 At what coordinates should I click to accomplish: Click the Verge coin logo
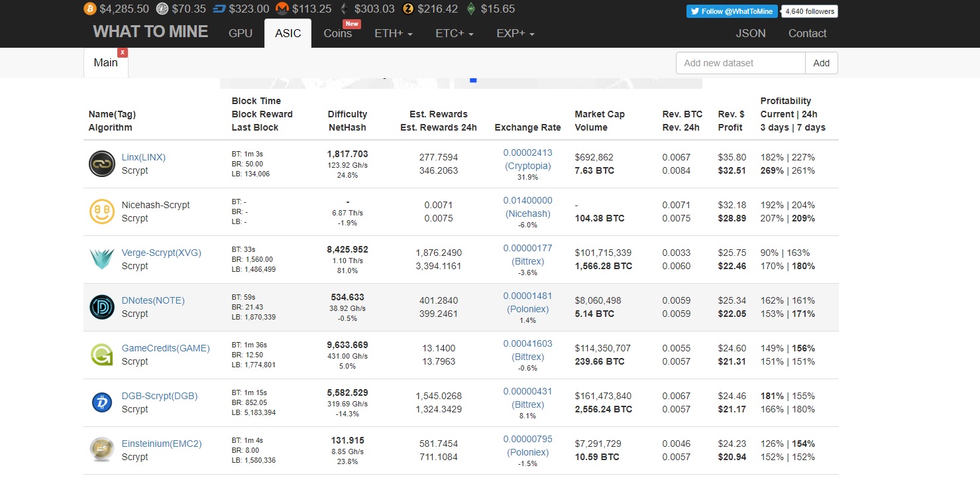coord(102,259)
